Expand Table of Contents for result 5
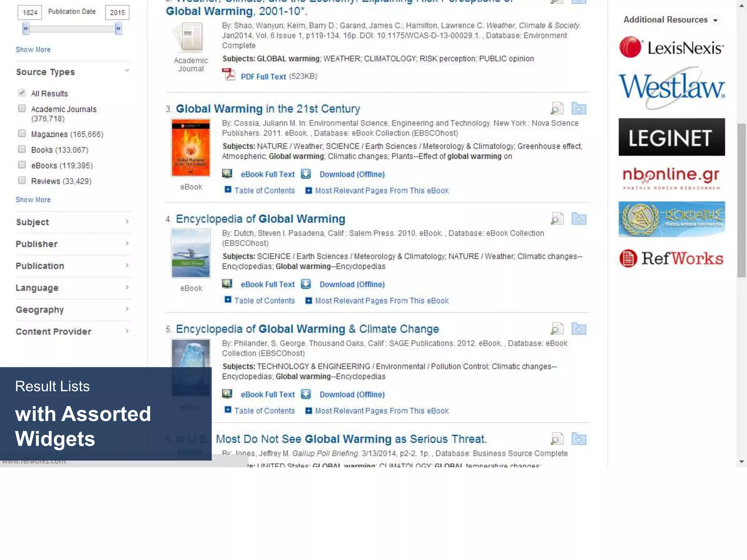The image size is (747, 560). tap(260, 411)
